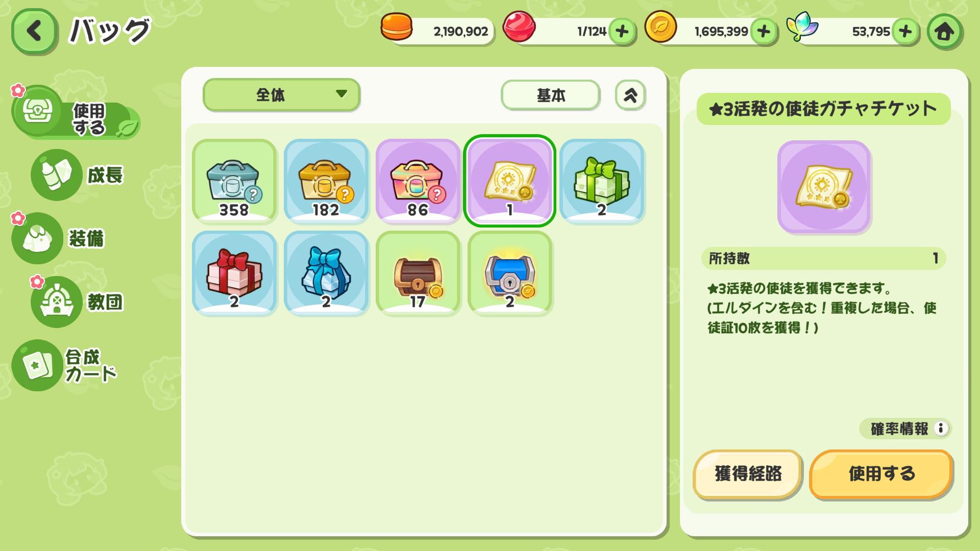980x551 pixels.
Task: Select the brown treasure chest item 17
Action: [x=418, y=273]
